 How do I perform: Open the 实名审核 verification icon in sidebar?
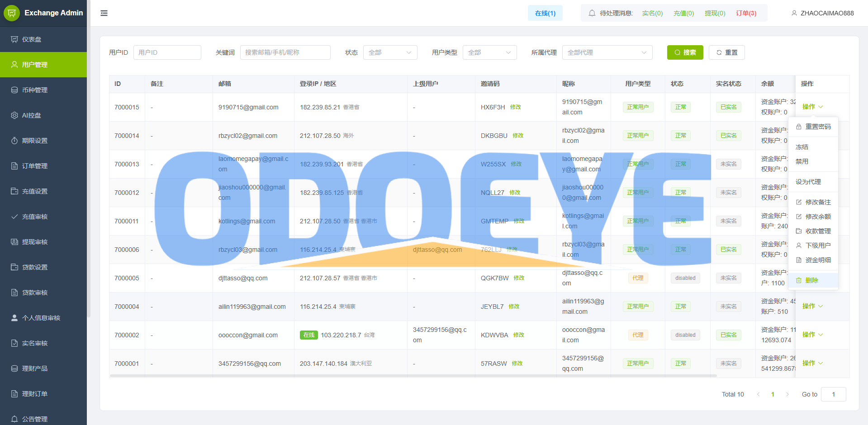click(x=14, y=343)
